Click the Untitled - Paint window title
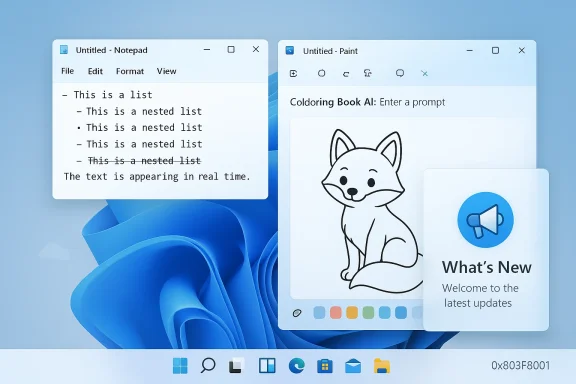Viewport: 576px width, 384px height. (330, 51)
